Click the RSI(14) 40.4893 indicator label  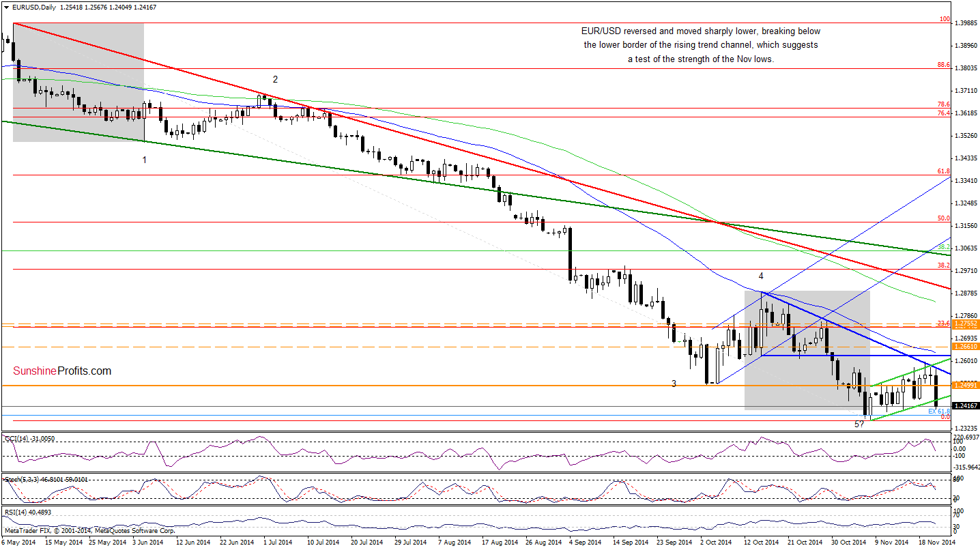coord(29,512)
